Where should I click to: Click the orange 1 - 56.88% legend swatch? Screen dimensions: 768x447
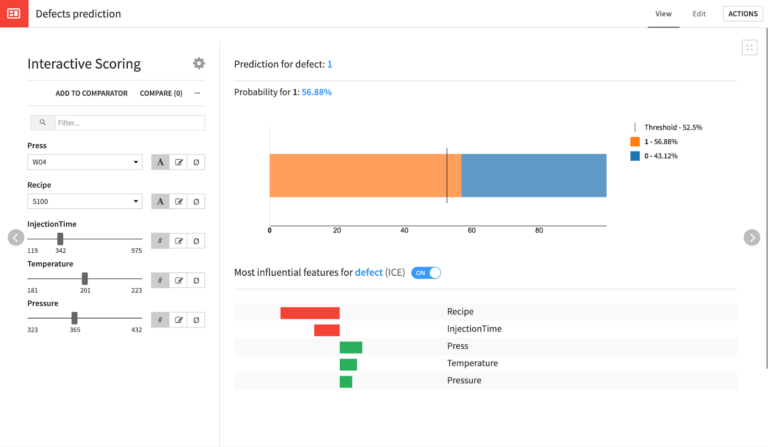(635, 141)
